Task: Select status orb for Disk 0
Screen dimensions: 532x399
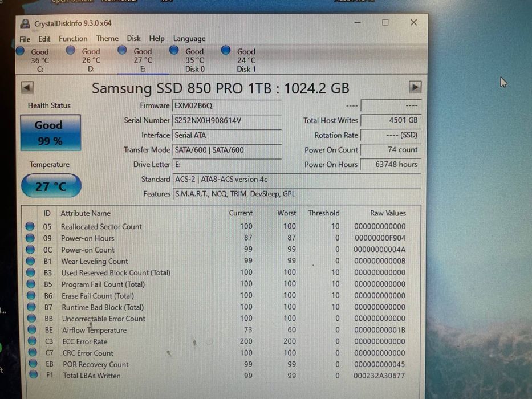Action: pyautogui.click(x=174, y=50)
